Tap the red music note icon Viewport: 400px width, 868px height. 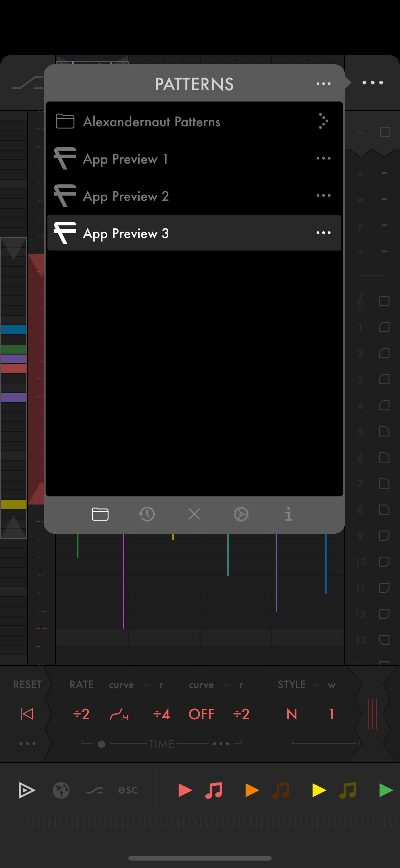click(214, 790)
